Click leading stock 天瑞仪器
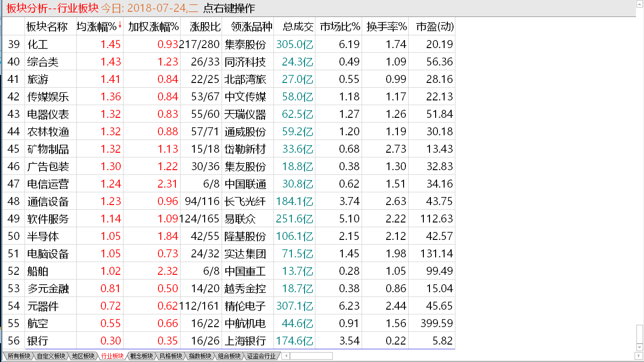The image size is (644, 362). point(246,114)
